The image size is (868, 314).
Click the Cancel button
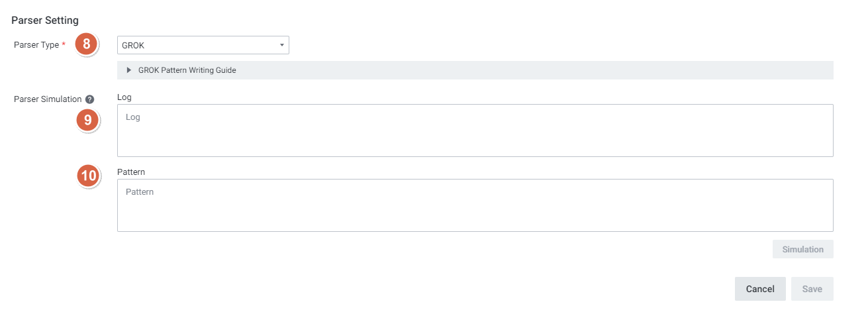point(760,289)
